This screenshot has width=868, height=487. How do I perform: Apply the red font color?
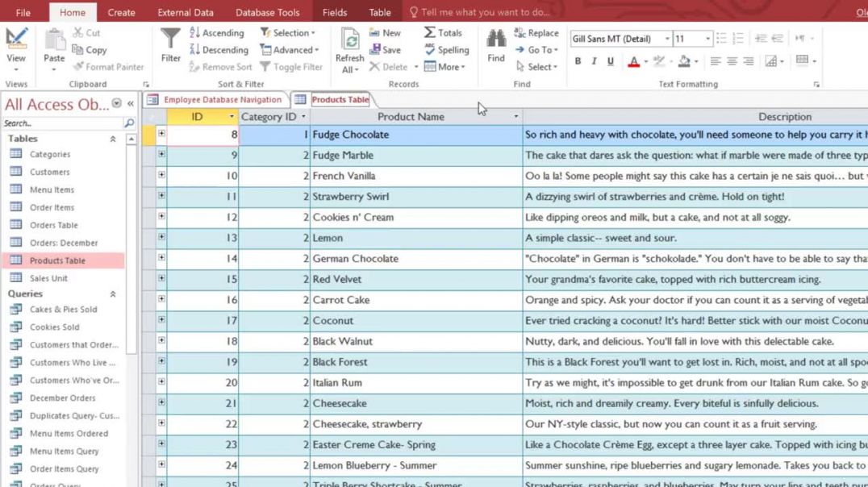point(634,61)
